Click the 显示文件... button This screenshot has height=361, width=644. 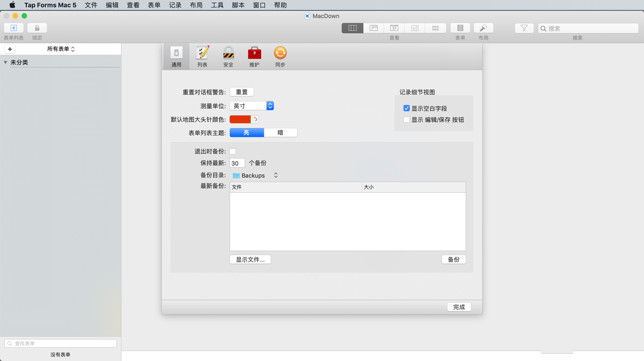(x=250, y=259)
